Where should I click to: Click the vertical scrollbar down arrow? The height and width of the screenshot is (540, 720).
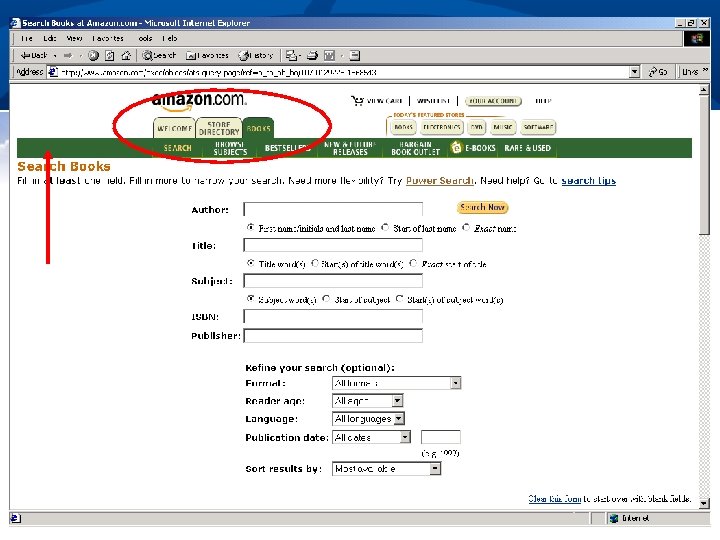coord(704,504)
